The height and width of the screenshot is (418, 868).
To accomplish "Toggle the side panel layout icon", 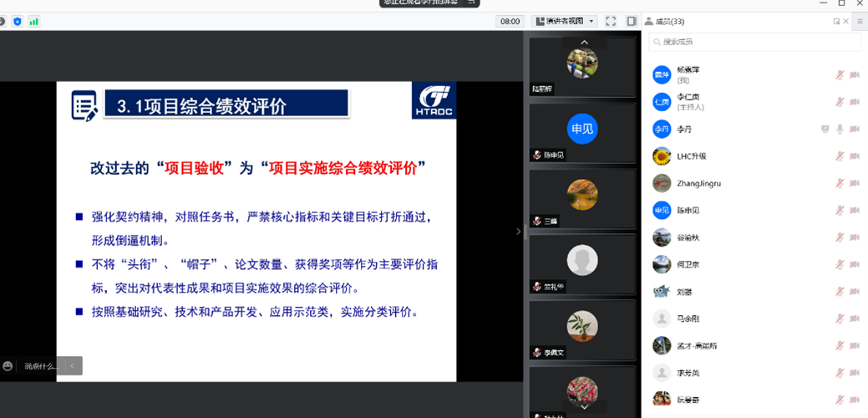I will (x=632, y=21).
